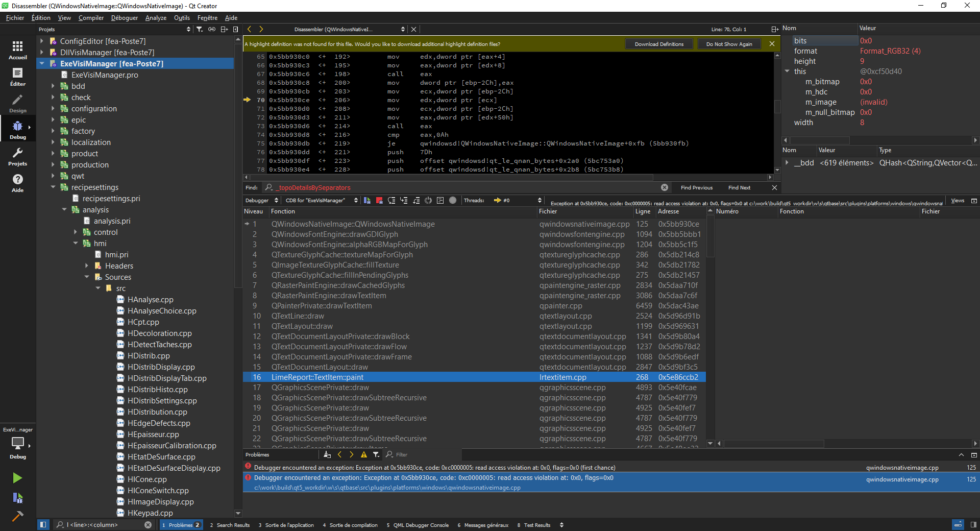980x531 pixels.
Task: Collapse the ExeVisiManager project node
Action: (41, 64)
